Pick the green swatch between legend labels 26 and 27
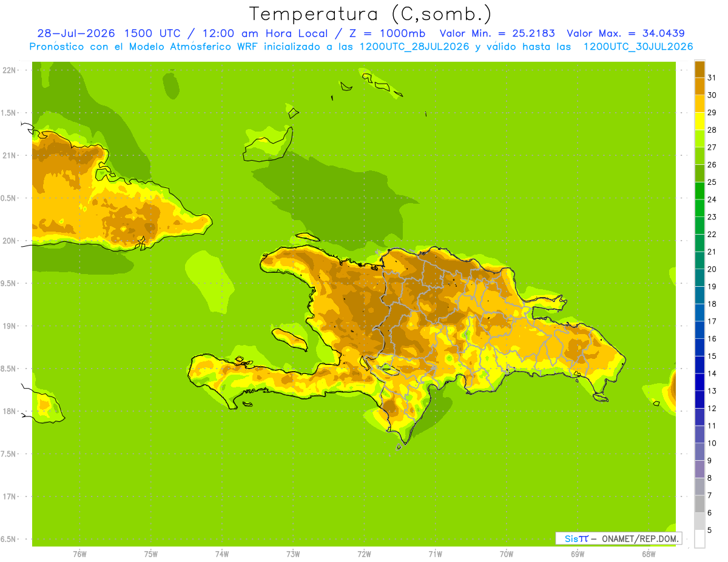 (x=699, y=156)
